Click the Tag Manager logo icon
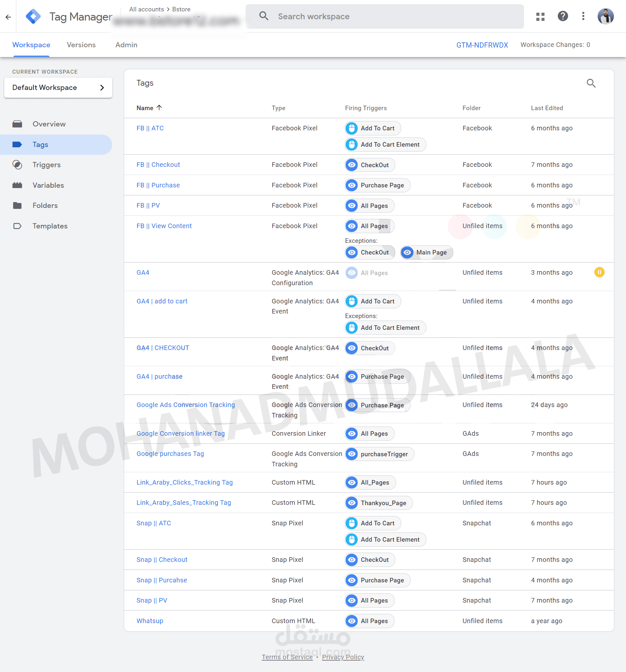Image resolution: width=626 pixels, height=672 pixels. click(33, 16)
